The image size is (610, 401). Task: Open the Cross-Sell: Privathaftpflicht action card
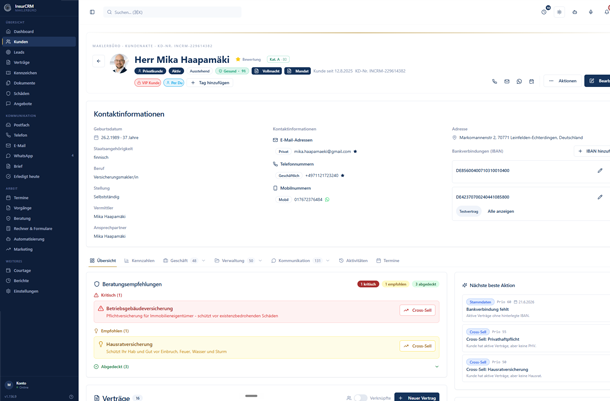tap(537, 338)
